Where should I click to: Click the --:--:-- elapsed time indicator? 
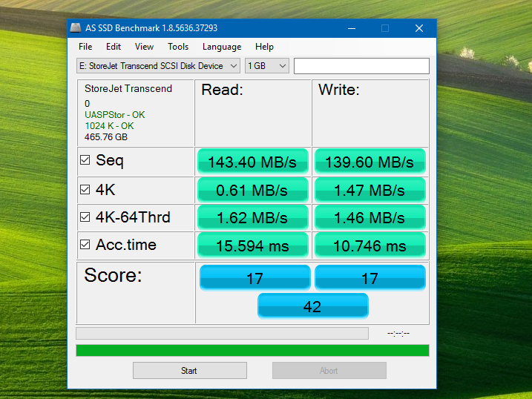[398, 334]
